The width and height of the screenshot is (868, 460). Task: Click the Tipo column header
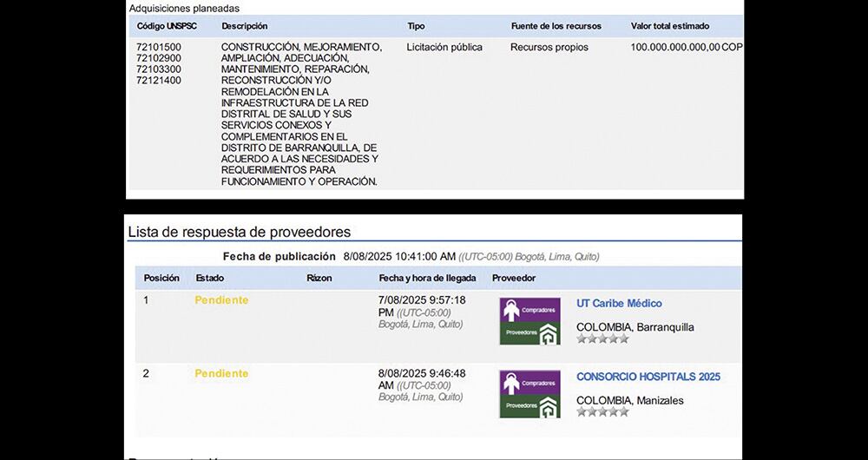click(x=416, y=26)
